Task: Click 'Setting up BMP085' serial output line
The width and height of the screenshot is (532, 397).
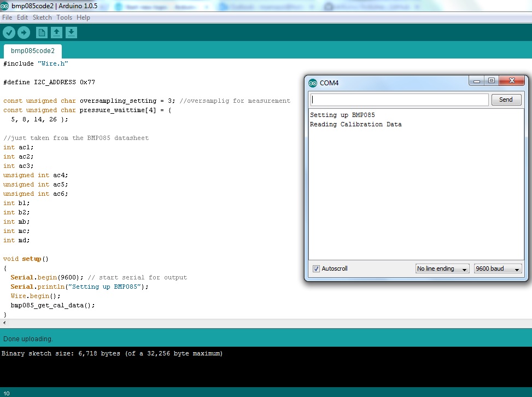Action: click(342, 115)
